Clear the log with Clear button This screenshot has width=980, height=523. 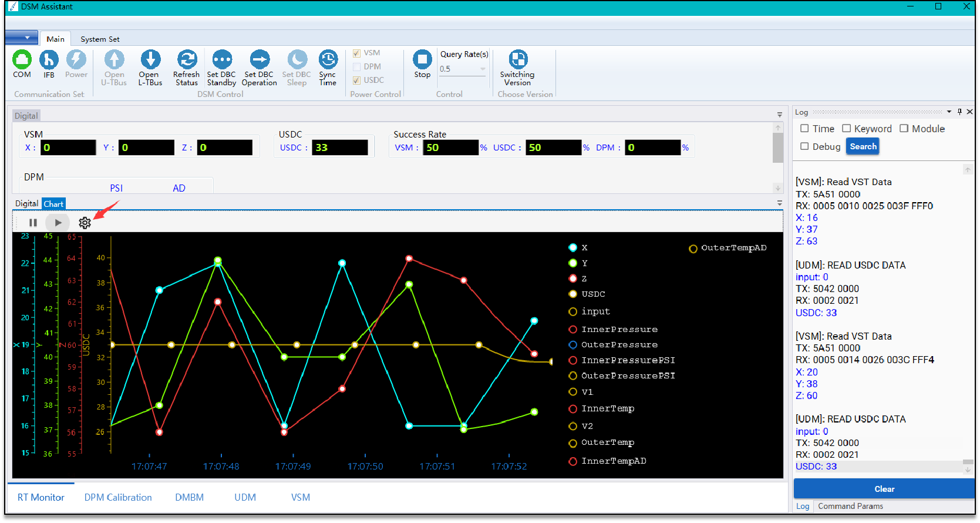pyautogui.click(x=884, y=489)
